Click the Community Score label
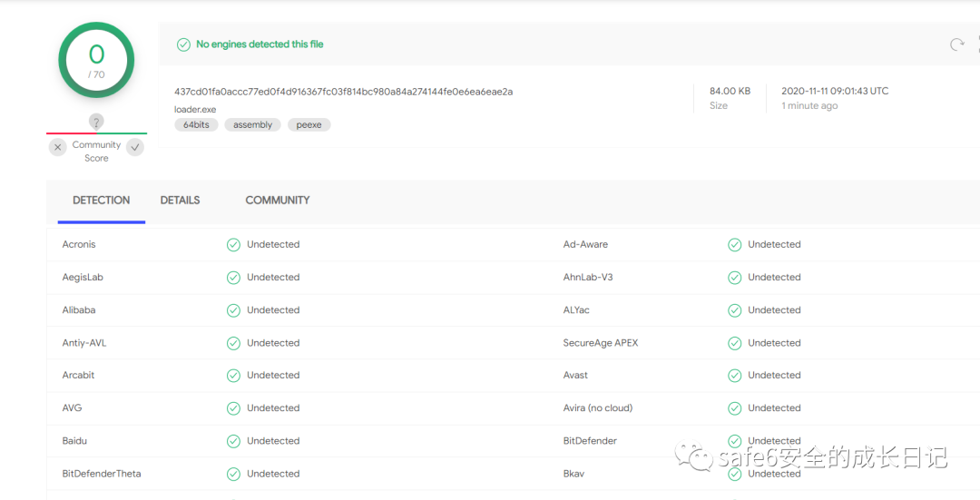The width and height of the screenshot is (980, 500). click(96, 152)
